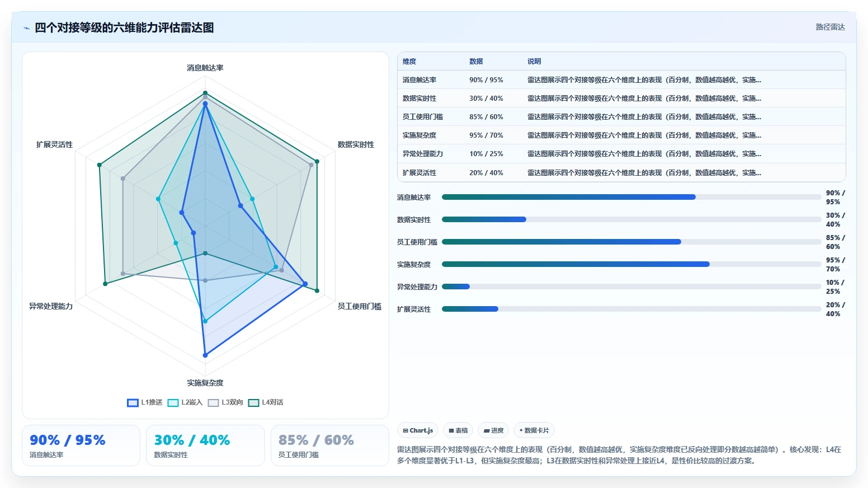Select the 员工使用门槛 cell in the table
This screenshot has height=488, width=868.
(x=423, y=117)
